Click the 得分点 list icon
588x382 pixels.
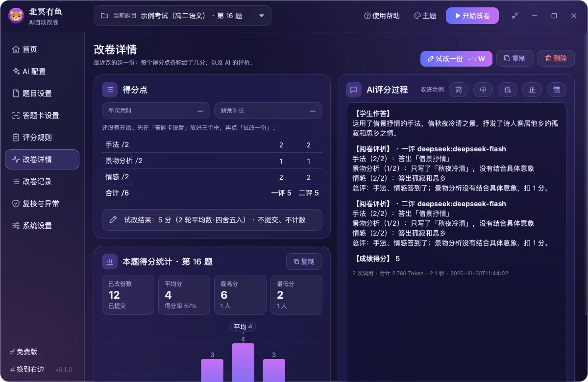(x=110, y=90)
